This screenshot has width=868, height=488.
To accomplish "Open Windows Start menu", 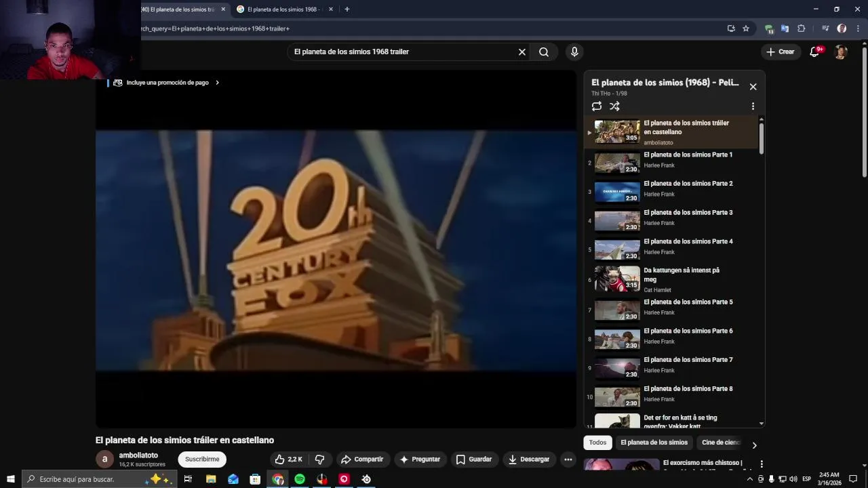I will tap(10, 479).
